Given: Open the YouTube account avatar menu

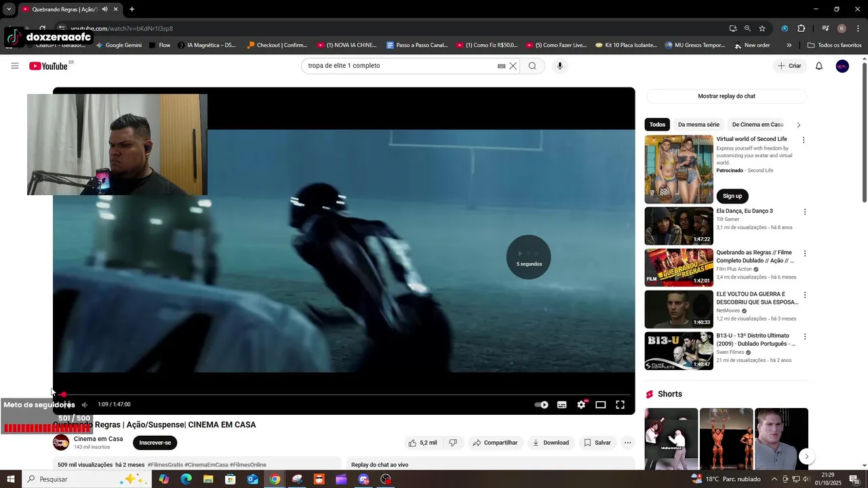Looking at the screenshot, I should tap(842, 66).
